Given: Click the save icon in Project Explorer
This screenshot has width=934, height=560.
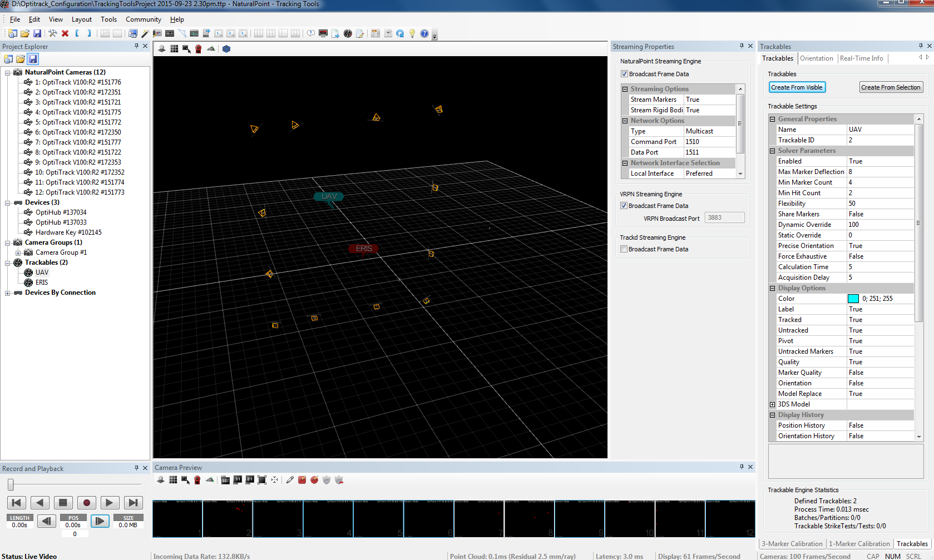Looking at the screenshot, I should click(x=33, y=59).
